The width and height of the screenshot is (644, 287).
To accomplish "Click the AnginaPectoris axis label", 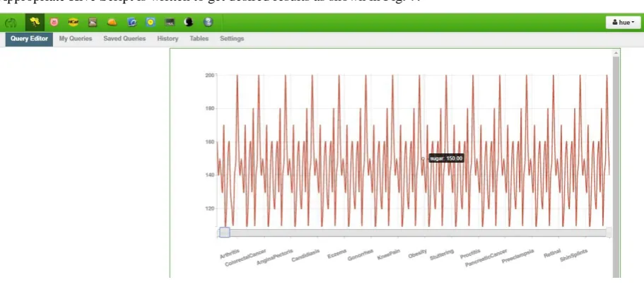I will pyautogui.click(x=275, y=257).
